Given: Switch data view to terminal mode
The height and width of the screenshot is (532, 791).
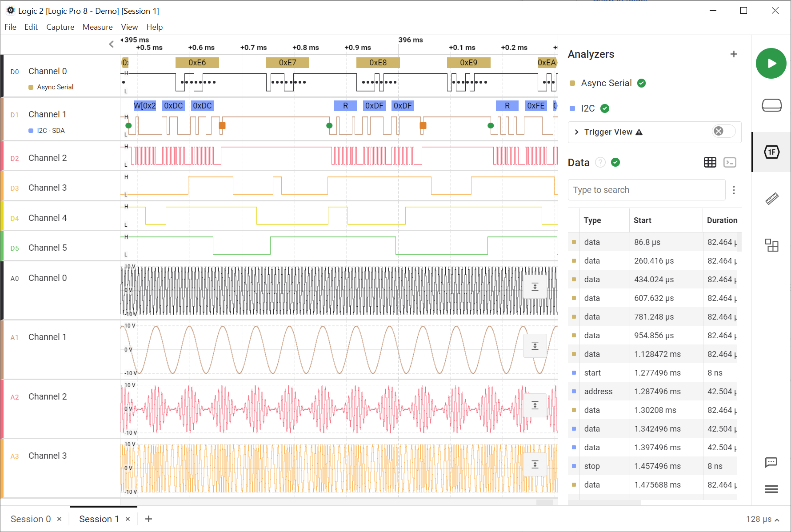Looking at the screenshot, I should click(730, 163).
